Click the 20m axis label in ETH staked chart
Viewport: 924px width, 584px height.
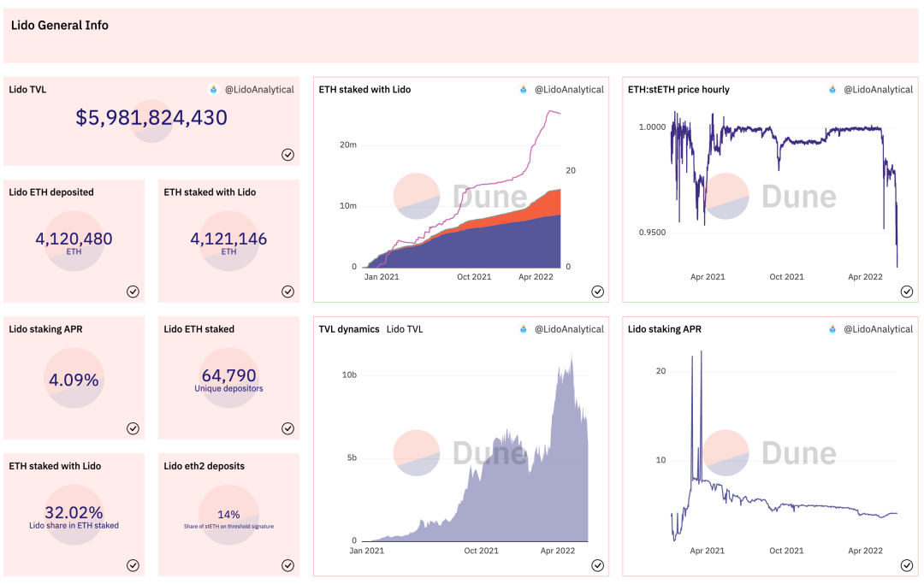tap(348, 145)
